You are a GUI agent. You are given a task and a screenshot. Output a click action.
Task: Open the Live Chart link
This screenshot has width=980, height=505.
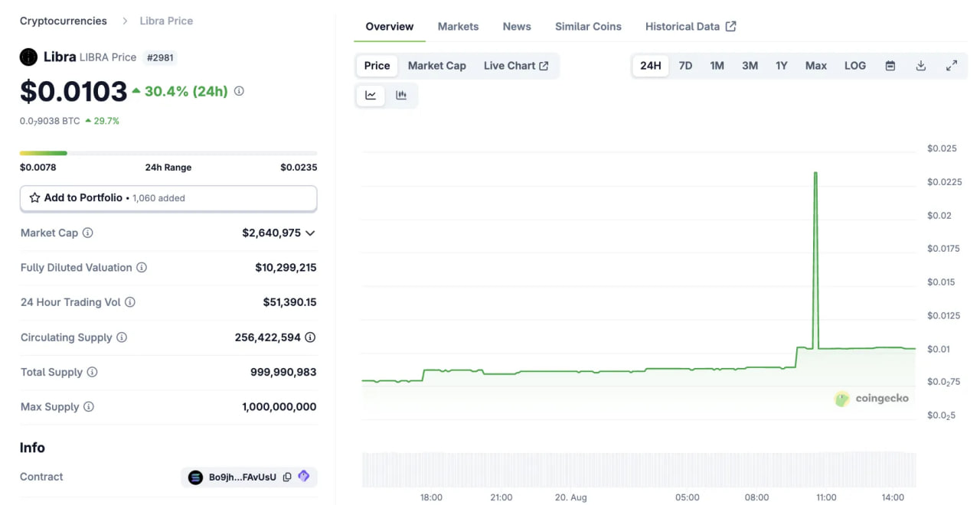517,65
